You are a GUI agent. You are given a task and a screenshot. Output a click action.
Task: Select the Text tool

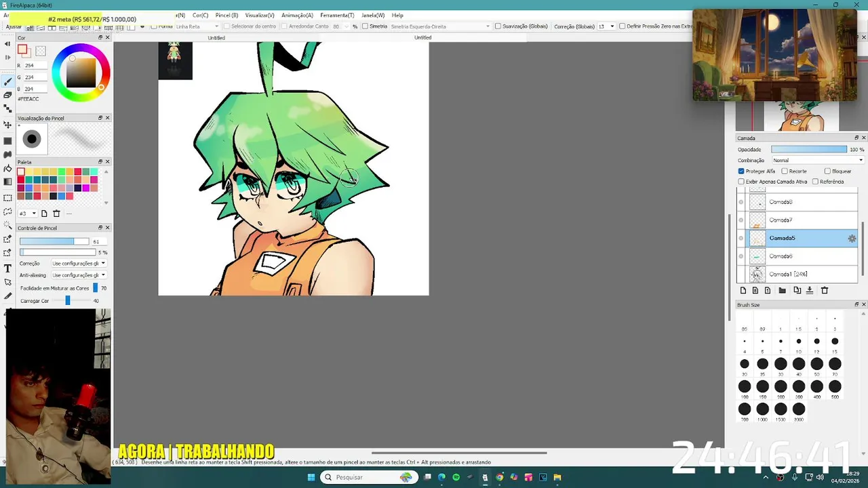click(7, 268)
